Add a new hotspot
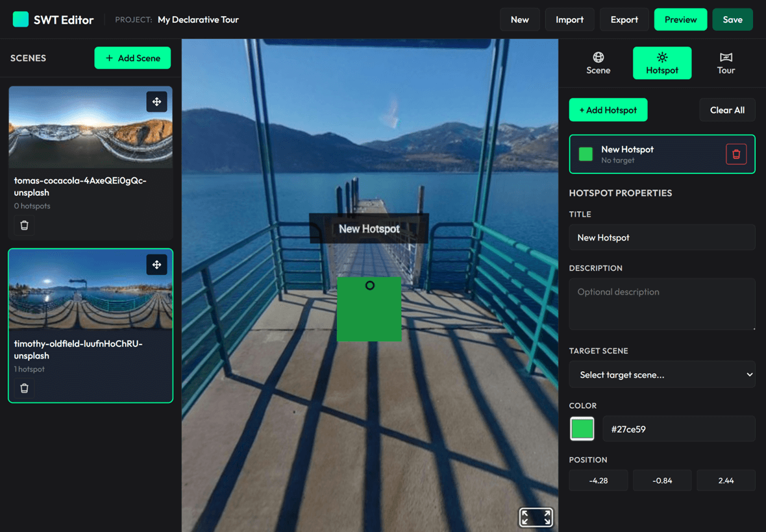 tap(608, 110)
